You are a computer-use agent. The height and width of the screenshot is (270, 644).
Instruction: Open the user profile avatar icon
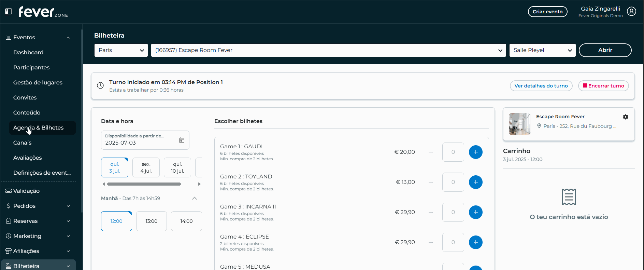tap(631, 12)
